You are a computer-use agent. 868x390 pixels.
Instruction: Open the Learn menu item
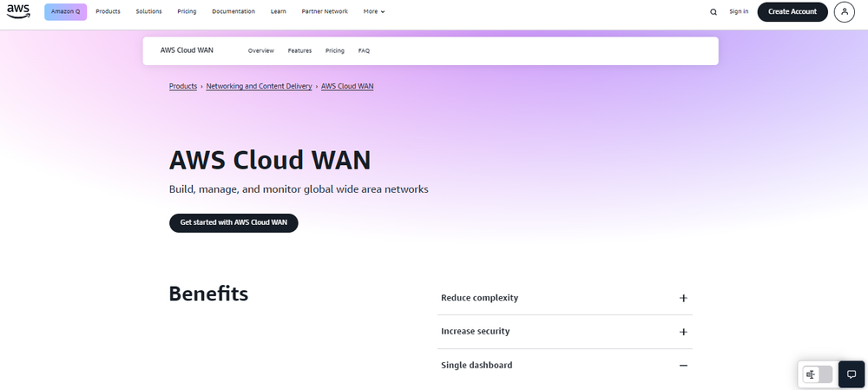pos(279,11)
